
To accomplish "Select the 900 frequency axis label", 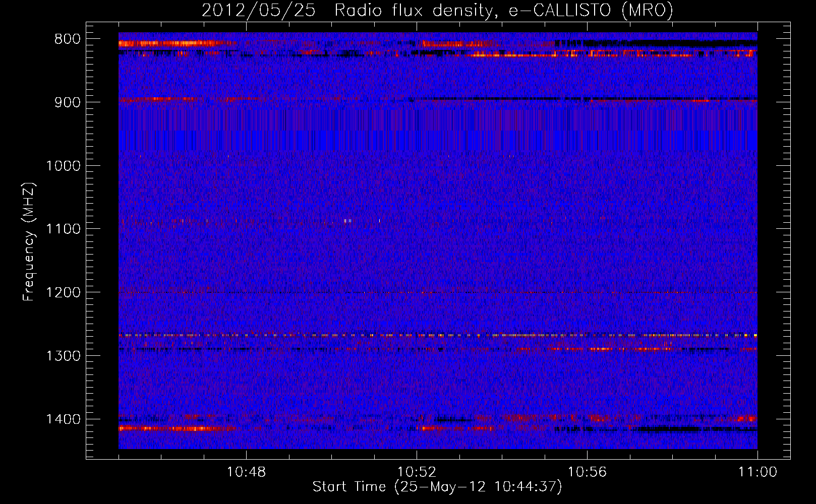I will click(67, 102).
